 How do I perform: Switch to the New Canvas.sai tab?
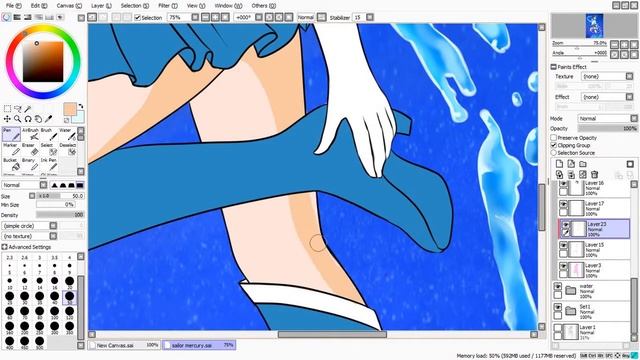[124, 345]
